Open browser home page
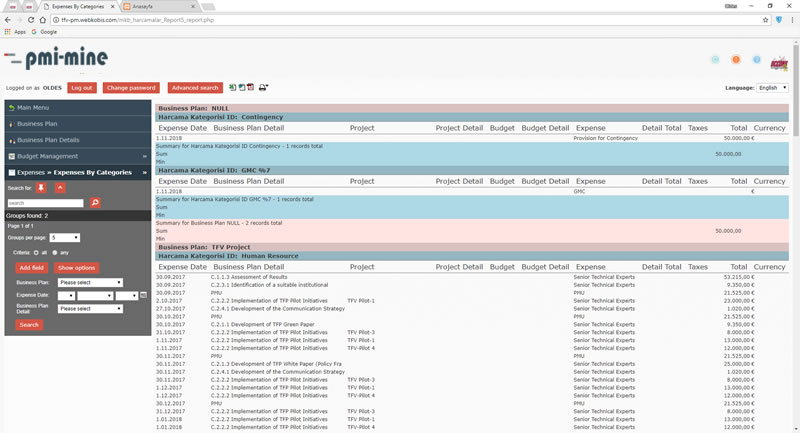The image size is (800, 433). [x=43, y=20]
